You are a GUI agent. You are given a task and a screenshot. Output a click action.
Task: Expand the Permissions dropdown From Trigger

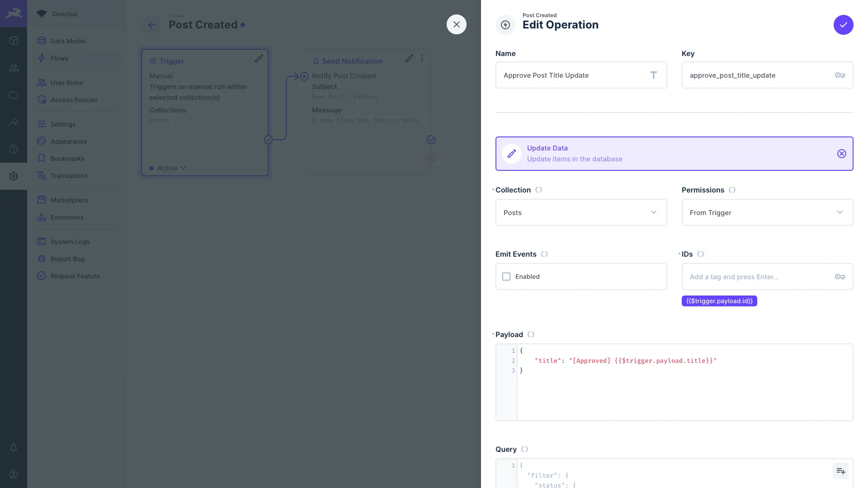pyautogui.click(x=767, y=212)
